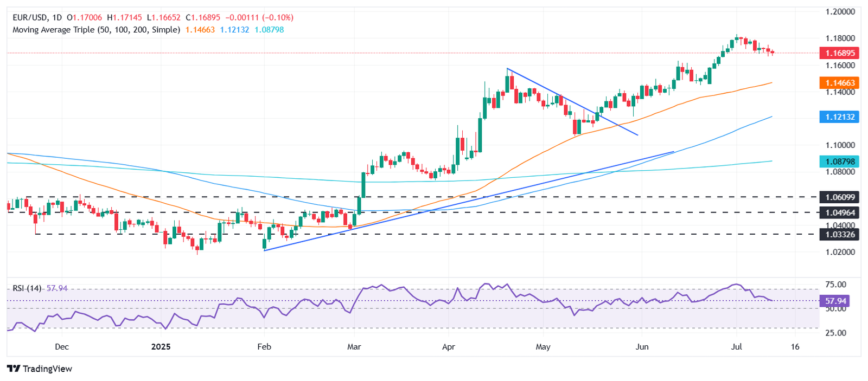Select the 1.03326 horizontal line price label
Screen dimensions: 868x381
pyautogui.click(x=839, y=234)
